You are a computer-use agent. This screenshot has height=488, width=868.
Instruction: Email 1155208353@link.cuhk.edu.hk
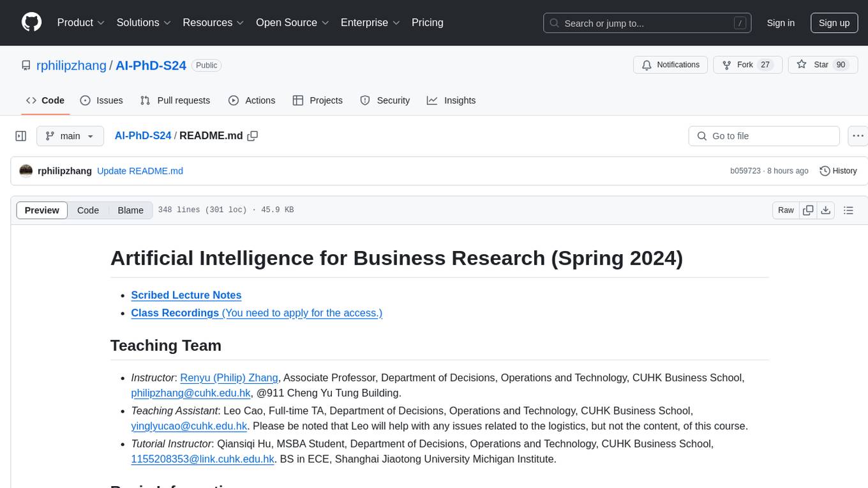203,459
